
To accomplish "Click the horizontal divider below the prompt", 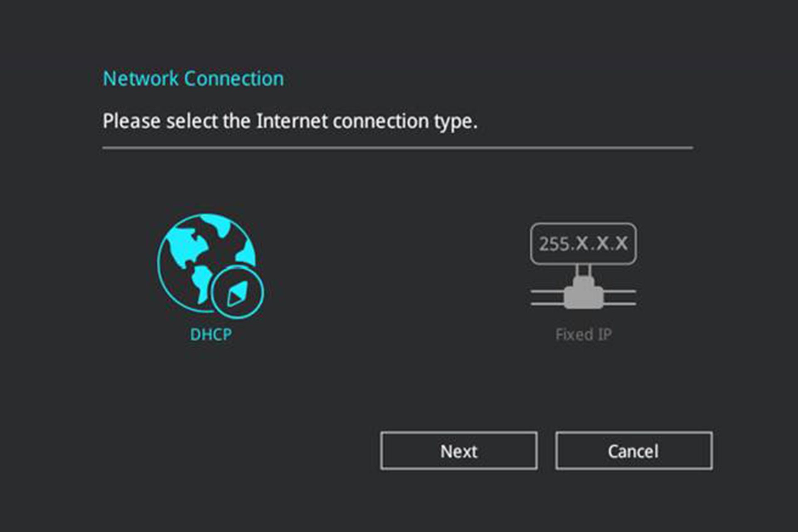I will 397,148.
